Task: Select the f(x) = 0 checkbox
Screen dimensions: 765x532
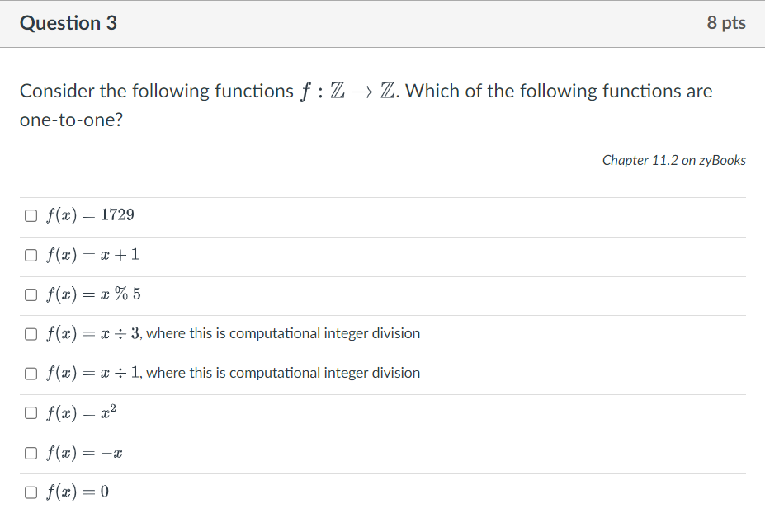Action: (x=31, y=492)
